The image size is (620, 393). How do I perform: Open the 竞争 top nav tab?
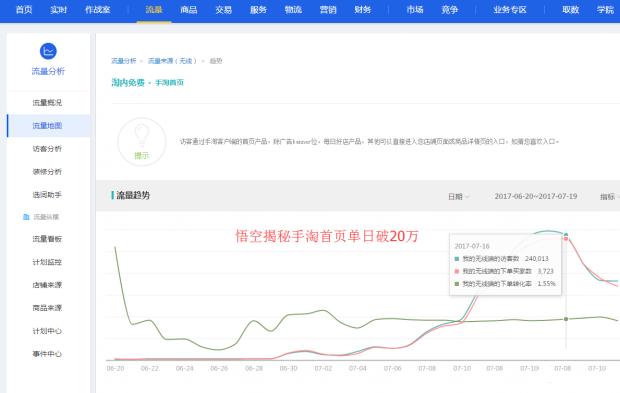450,10
